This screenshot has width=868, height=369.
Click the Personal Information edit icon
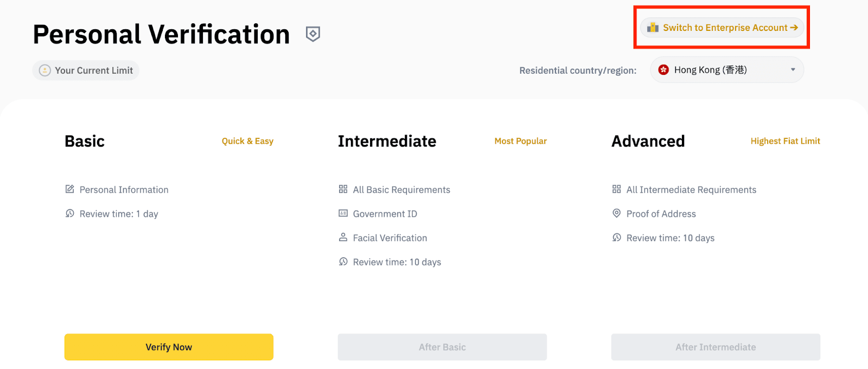click(69, 189)
